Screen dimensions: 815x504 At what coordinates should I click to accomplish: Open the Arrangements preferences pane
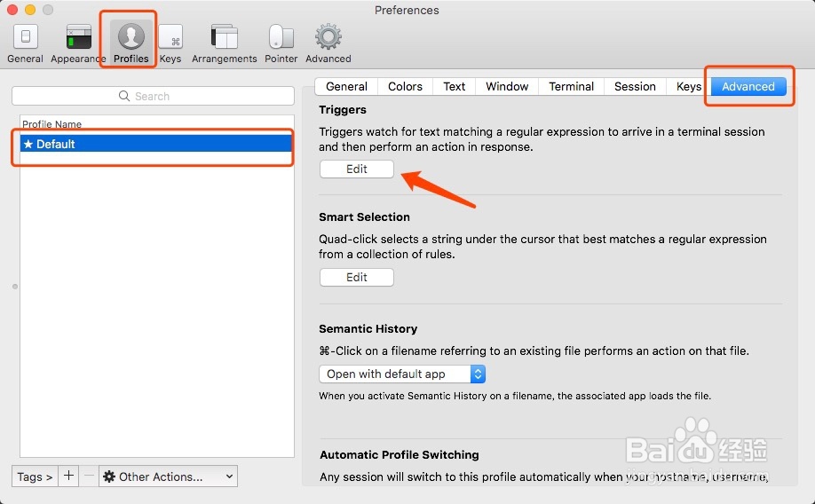[x=224, y=43]
